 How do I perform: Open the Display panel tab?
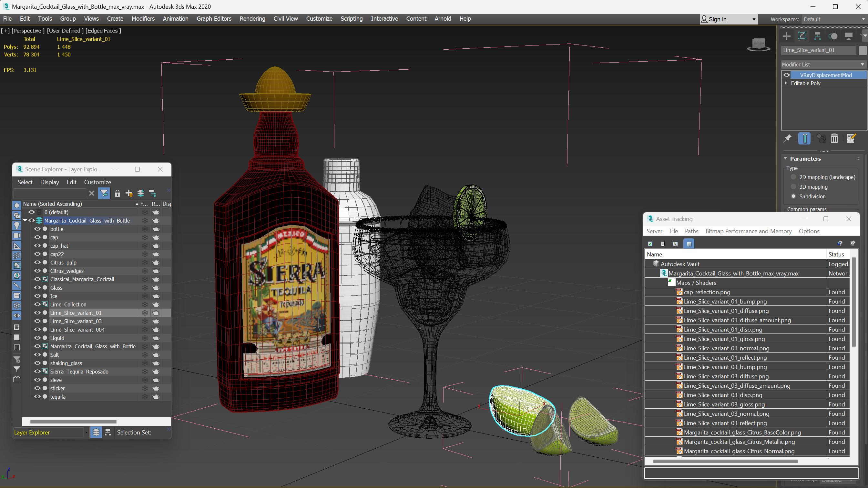[848, 36]
